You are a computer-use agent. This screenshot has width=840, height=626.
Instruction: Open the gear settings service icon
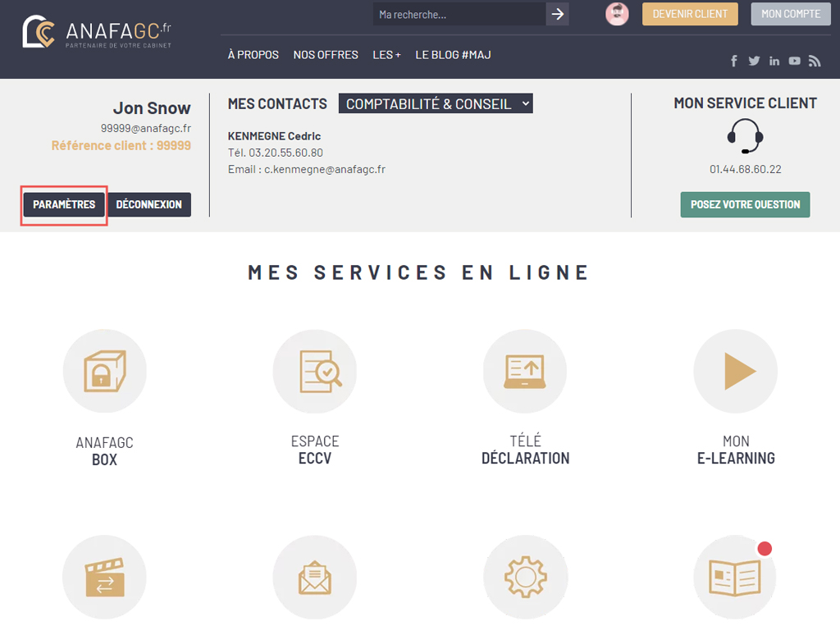pyautogui.click(x=525, y=578)
